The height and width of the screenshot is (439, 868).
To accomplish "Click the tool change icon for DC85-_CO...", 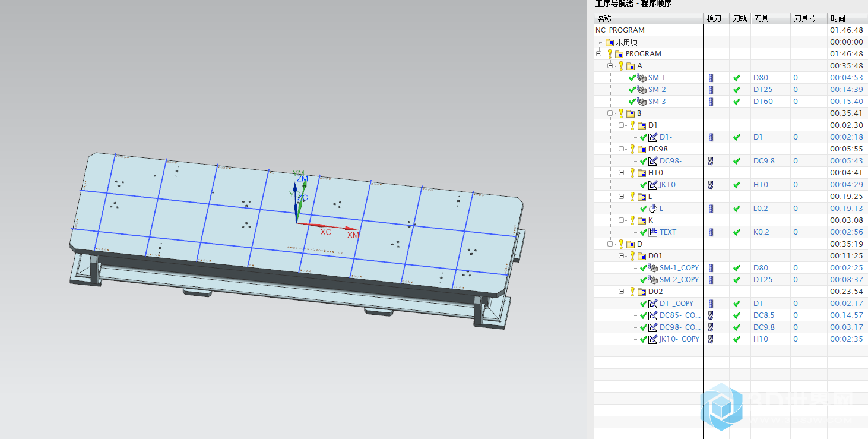I will [x=711, y=315].
